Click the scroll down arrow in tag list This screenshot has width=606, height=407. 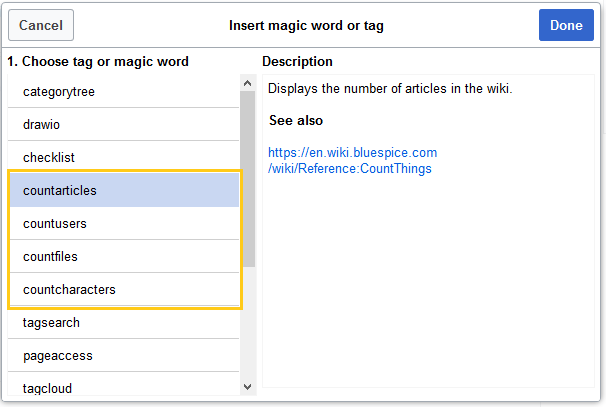[248, 387]
